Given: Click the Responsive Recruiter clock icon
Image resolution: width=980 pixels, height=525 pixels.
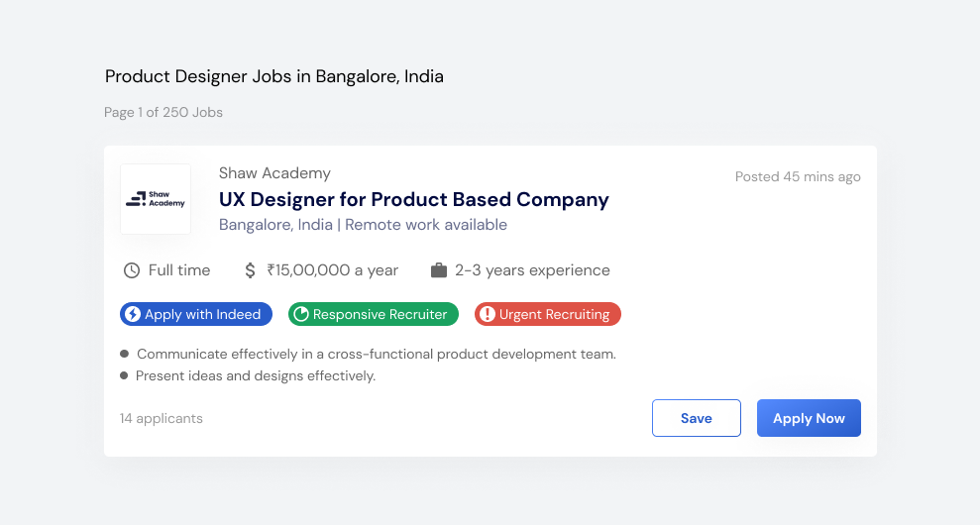Looking at the screenshot, I should [x=301, y=314].
